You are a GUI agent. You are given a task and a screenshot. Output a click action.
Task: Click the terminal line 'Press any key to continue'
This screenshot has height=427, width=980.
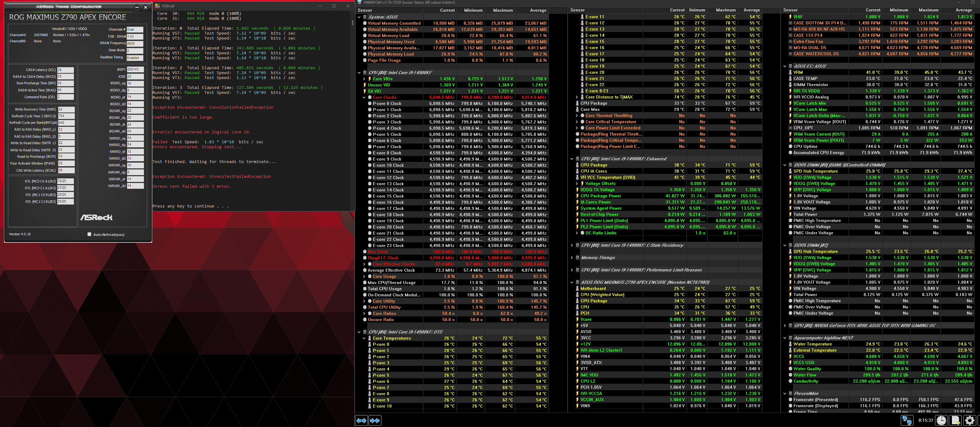pos(190,206)
